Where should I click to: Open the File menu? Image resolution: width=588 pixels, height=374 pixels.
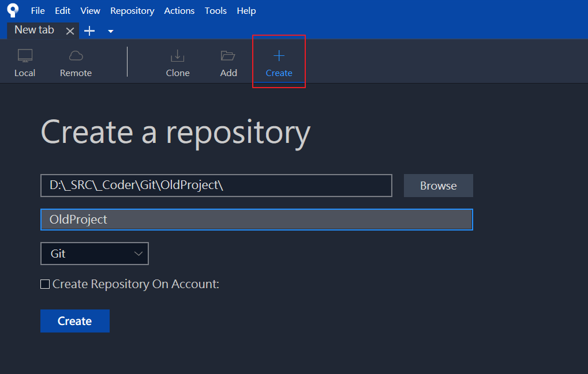38,11
